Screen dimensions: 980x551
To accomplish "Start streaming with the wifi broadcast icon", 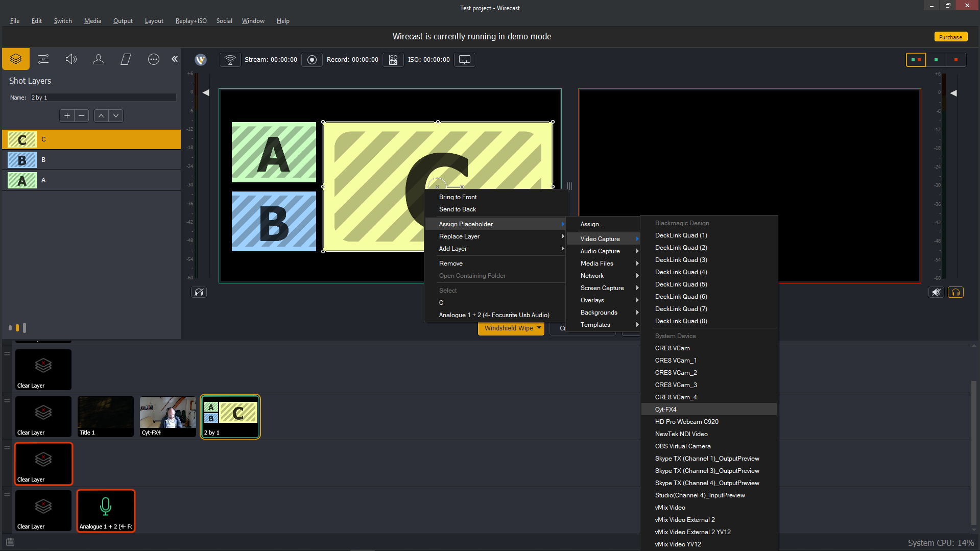I will 230,60.
